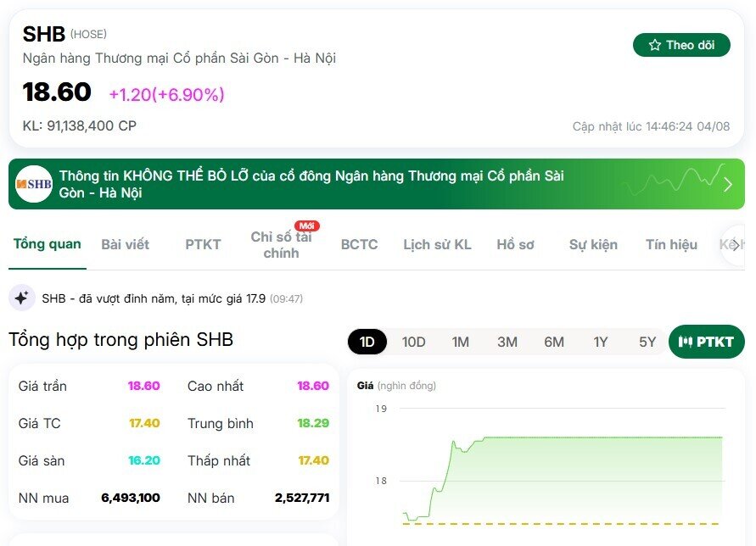756x546 pixels.
Task: Follow the stock with Theo dõi button
Action: click(x=681, y=45)
